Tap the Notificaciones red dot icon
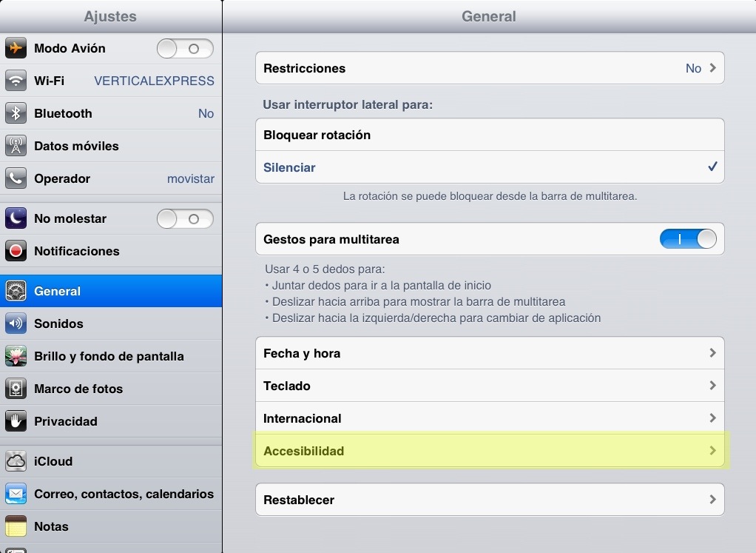This screenshot has height=553, width=756. point(16,251)
